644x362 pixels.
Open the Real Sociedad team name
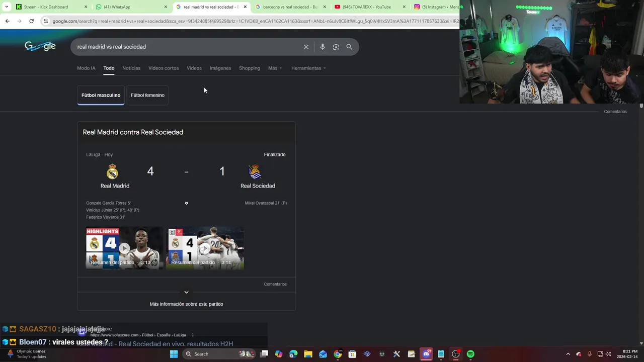258,186
